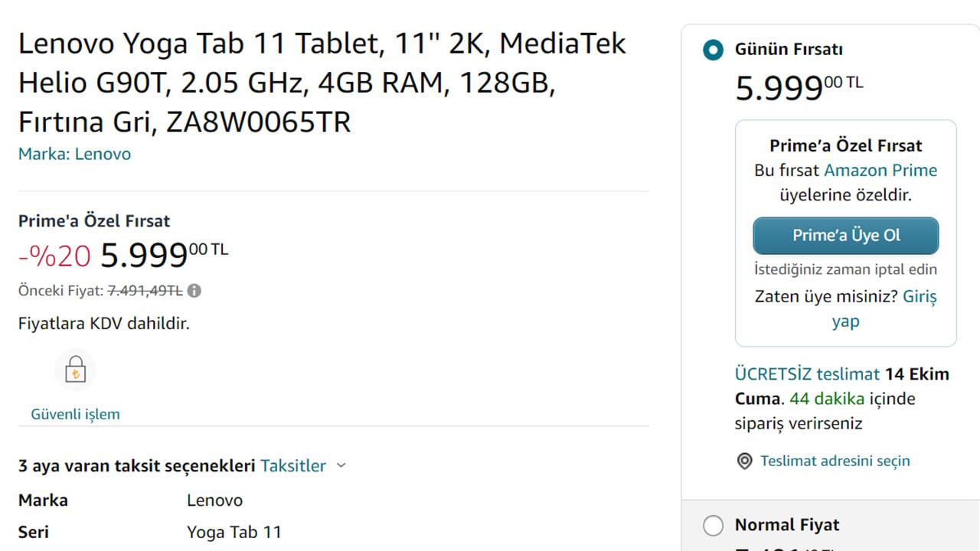Image resolution: width=980 pixels, height=551 pixels.
Task: Click the struck-through 7.491,49TL previous price
Action: click(x=145, y=291)
